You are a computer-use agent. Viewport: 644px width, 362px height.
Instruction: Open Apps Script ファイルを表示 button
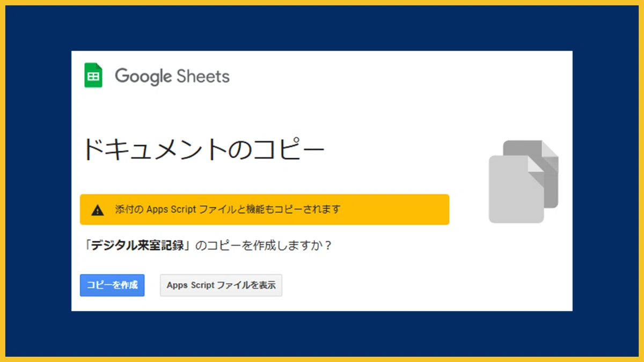(221, 285)
